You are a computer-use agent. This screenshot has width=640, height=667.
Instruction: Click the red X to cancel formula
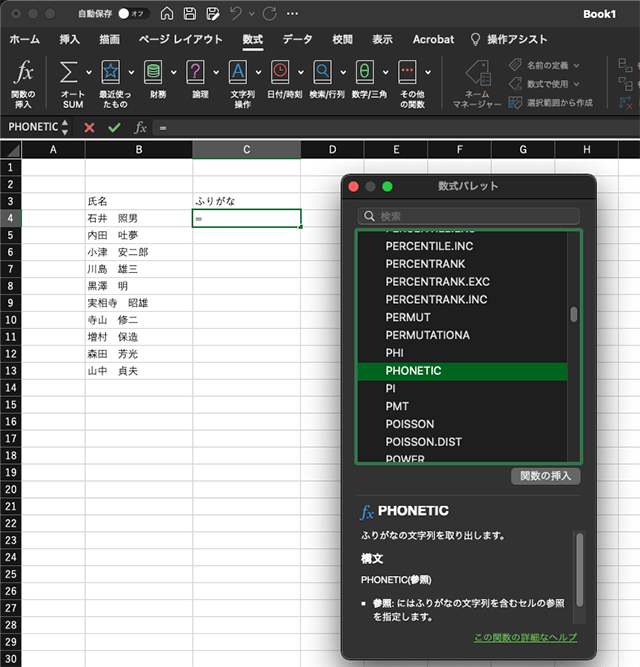point(90,128)
